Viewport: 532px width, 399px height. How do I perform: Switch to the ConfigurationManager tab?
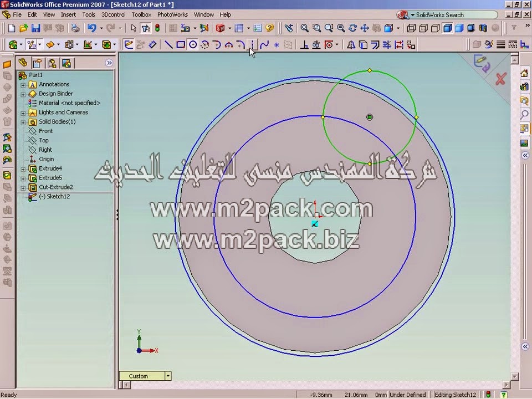(52, 63)
